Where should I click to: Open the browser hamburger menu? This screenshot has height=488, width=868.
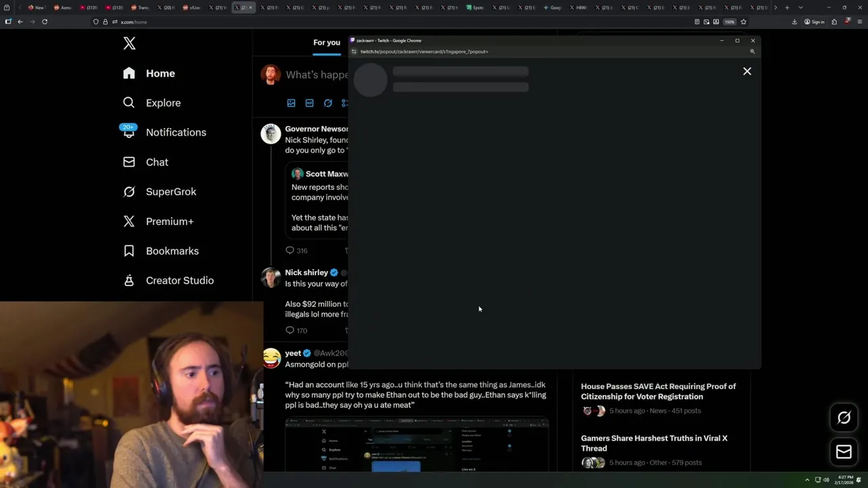point(859,22)
